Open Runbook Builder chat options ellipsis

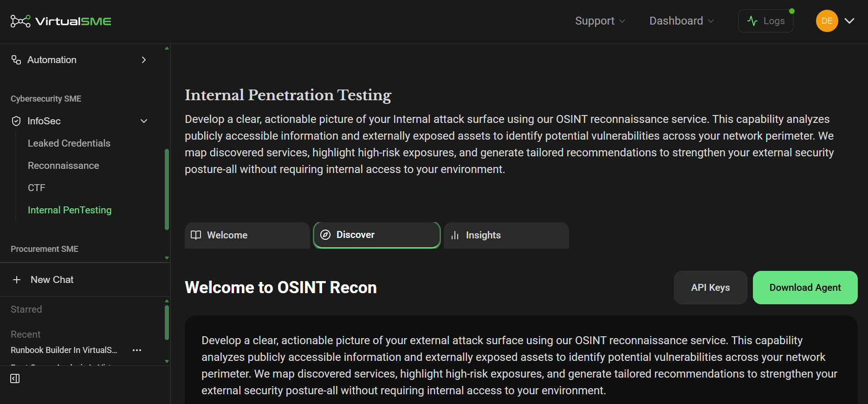[137, 350]
